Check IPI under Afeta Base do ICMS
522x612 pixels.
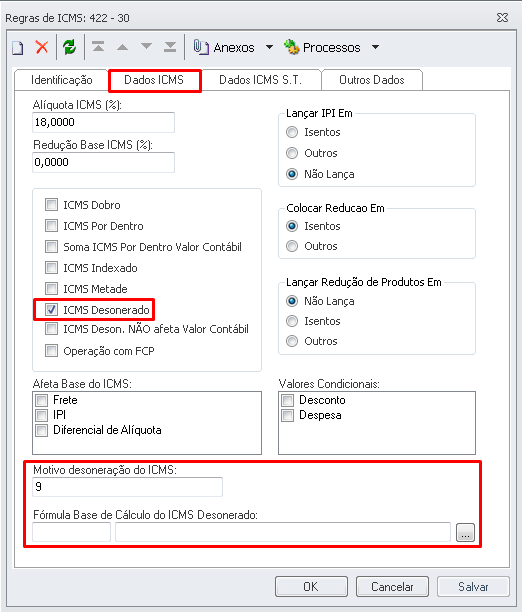point(41,415)
